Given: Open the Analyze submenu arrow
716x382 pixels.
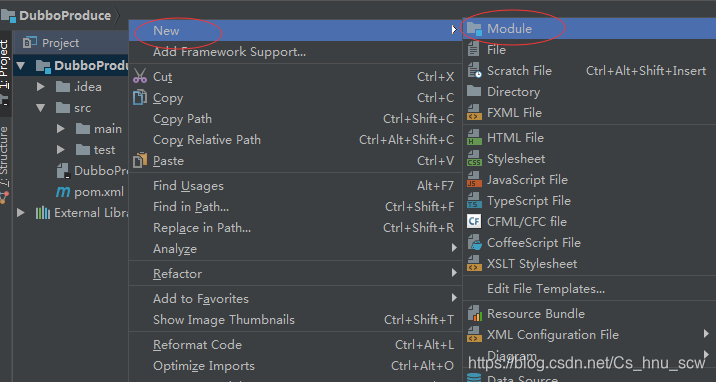Looking at the screenshot, I should coord(454,248).
